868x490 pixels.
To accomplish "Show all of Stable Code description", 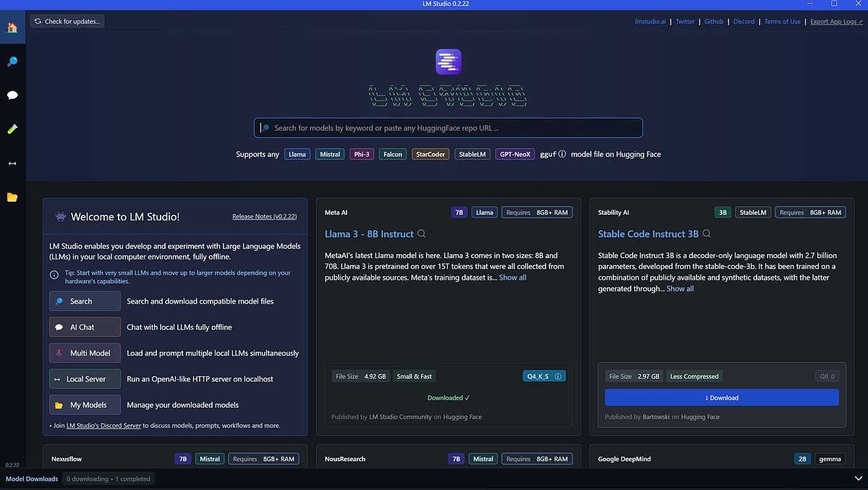I will (x=680, y=288).
